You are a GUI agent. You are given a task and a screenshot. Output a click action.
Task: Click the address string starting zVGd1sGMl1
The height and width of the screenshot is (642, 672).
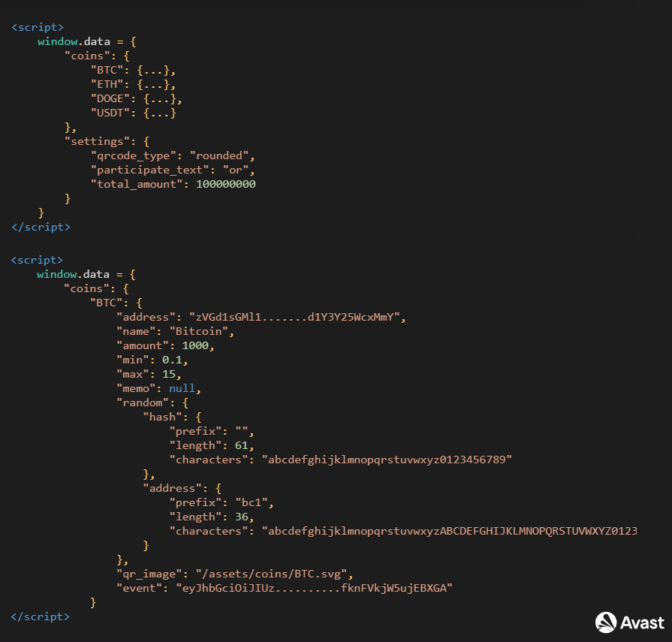[294, 317]
